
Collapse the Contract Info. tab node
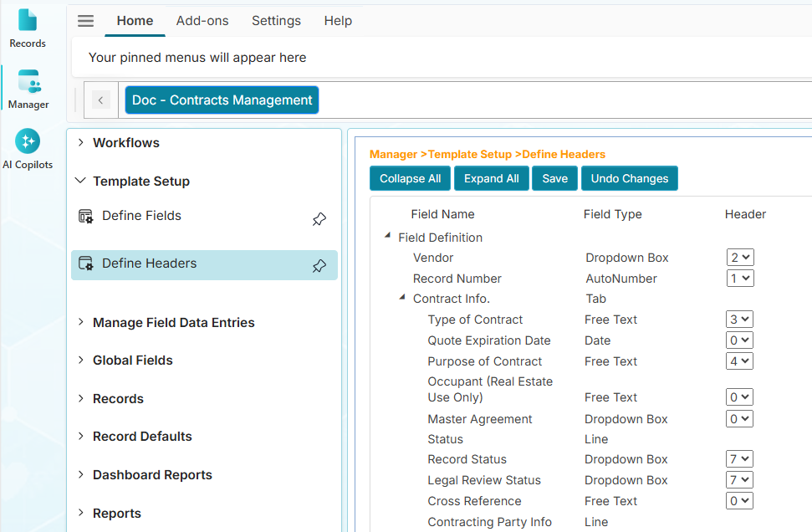(x=402, y=298)
